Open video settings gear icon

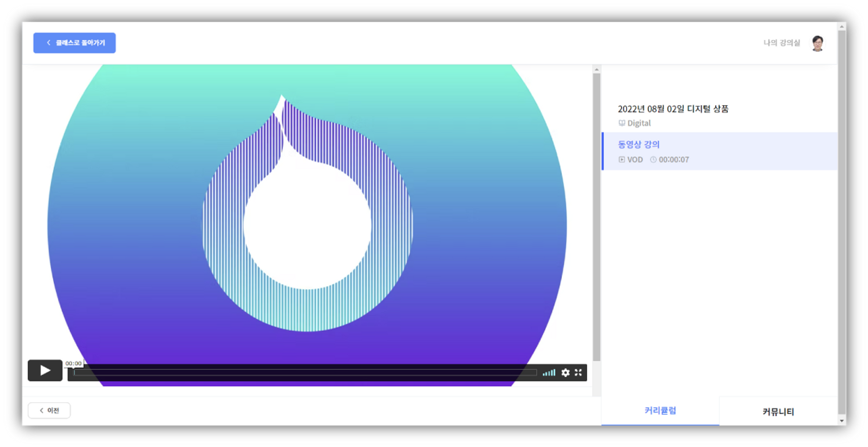(x=566, y=372)
